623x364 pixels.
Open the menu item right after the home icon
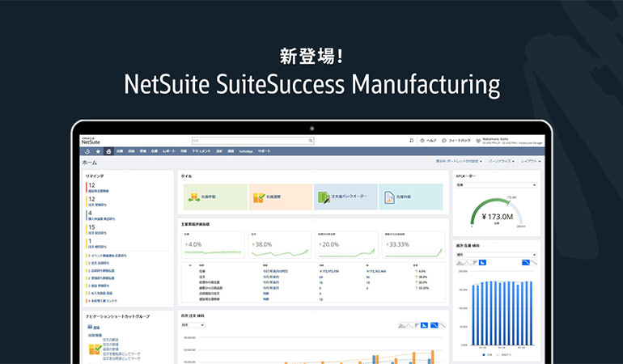coord(120,151)
